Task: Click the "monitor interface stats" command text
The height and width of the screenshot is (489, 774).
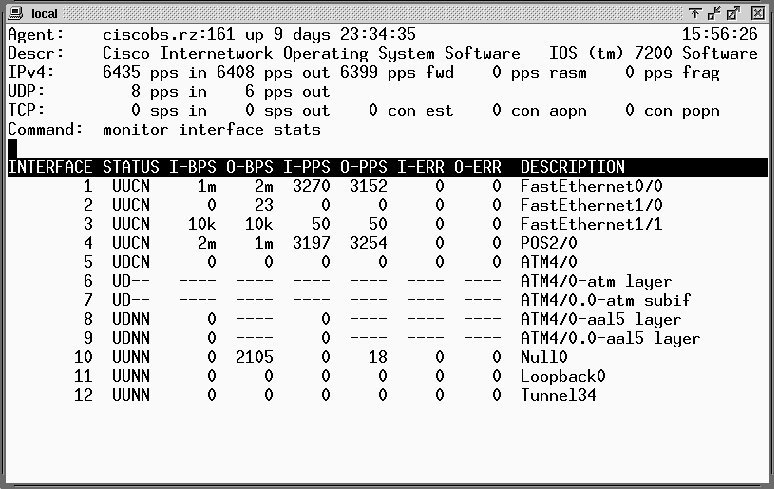Action: (211, 129)
